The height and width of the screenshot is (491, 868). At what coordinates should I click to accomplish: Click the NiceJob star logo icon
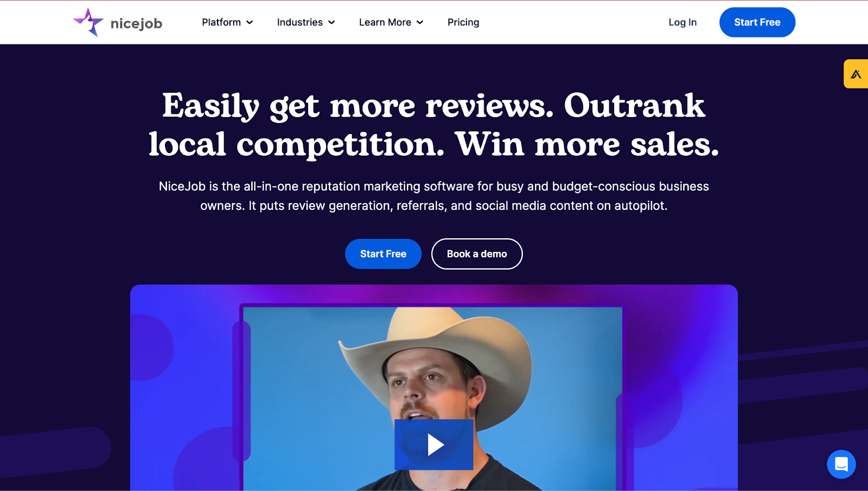point(88,22)
